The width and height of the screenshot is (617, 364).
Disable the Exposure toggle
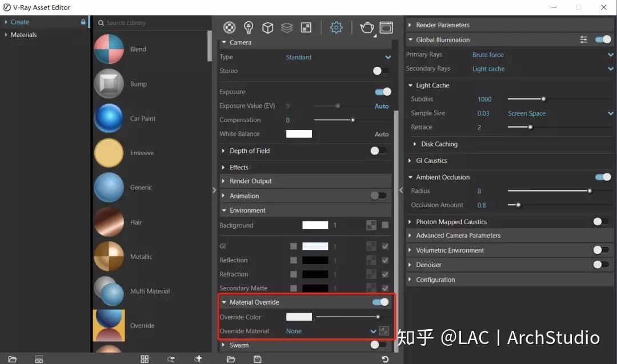(383, 92)
